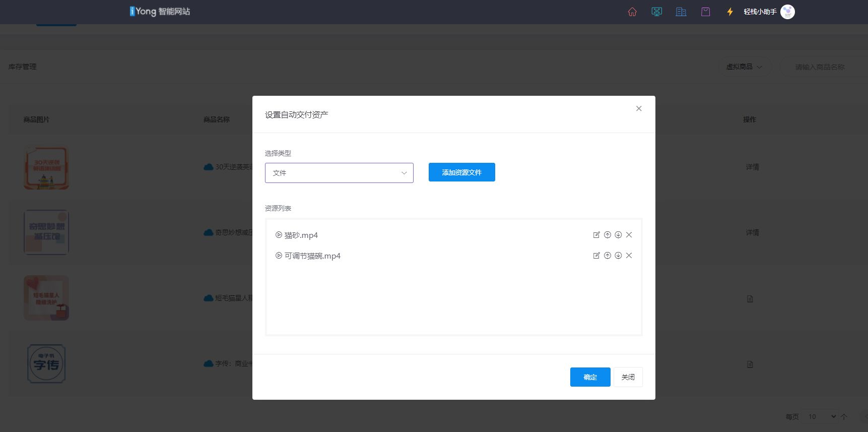Move 猫砂.mp4 down with arrow icon

[618, 235]
